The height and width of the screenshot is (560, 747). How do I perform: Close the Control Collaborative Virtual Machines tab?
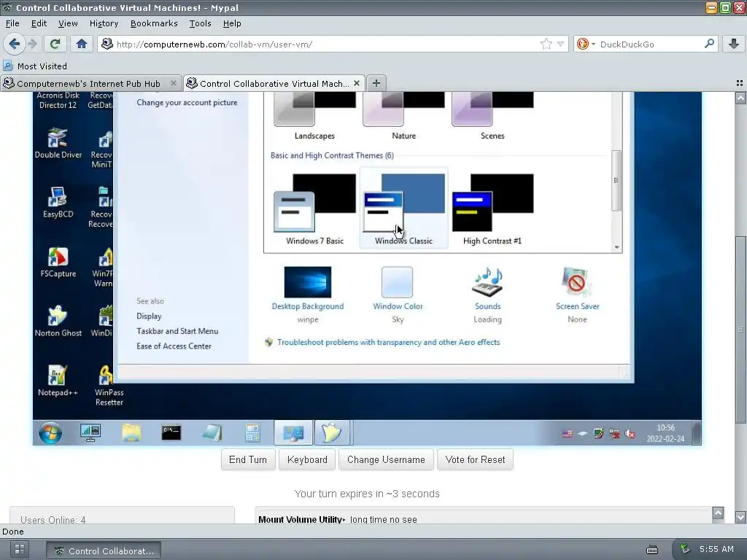click(356, 83)
